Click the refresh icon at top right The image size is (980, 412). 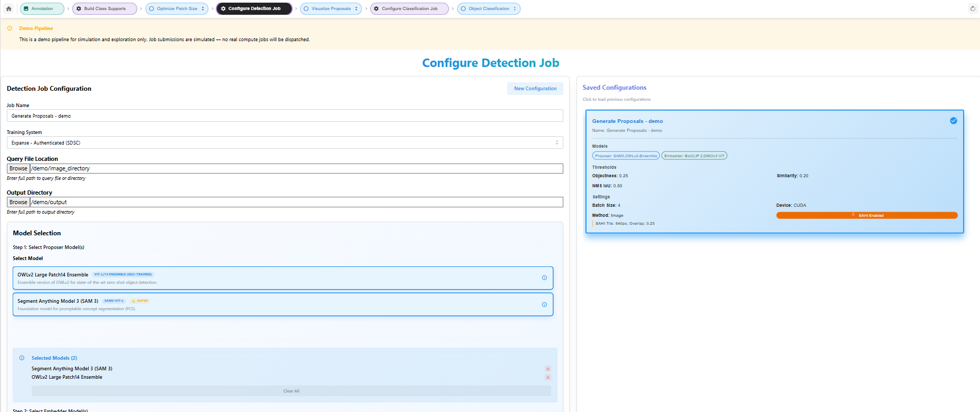coord(973,8)
